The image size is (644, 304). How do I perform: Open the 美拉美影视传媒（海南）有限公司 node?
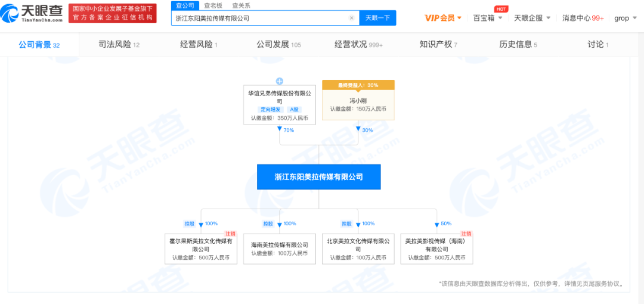437,249
